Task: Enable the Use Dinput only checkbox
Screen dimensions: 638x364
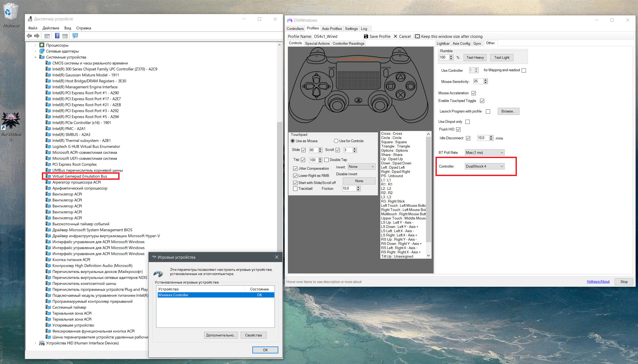Action: 468,122
